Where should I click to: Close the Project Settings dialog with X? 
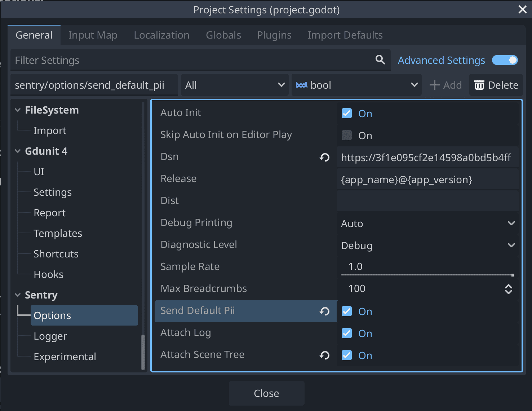522,9
